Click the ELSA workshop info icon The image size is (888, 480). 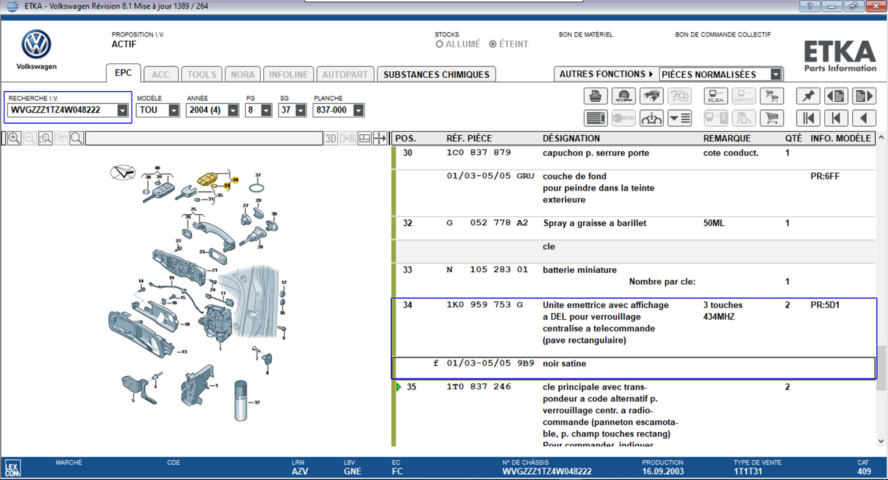tap(715, 96)
